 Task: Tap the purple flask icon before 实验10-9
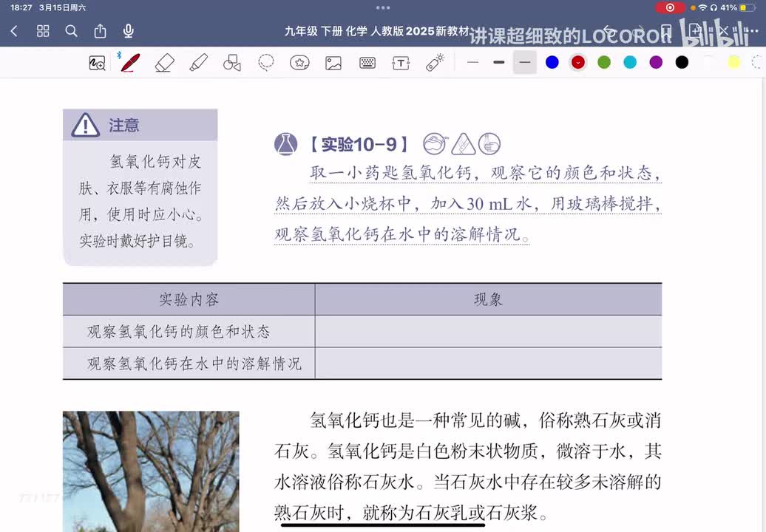pos(286,144)
